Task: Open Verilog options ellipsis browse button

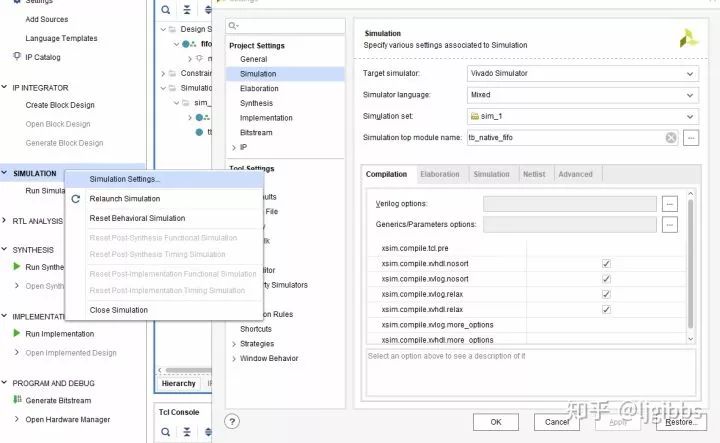Action: tap(670, 204)
